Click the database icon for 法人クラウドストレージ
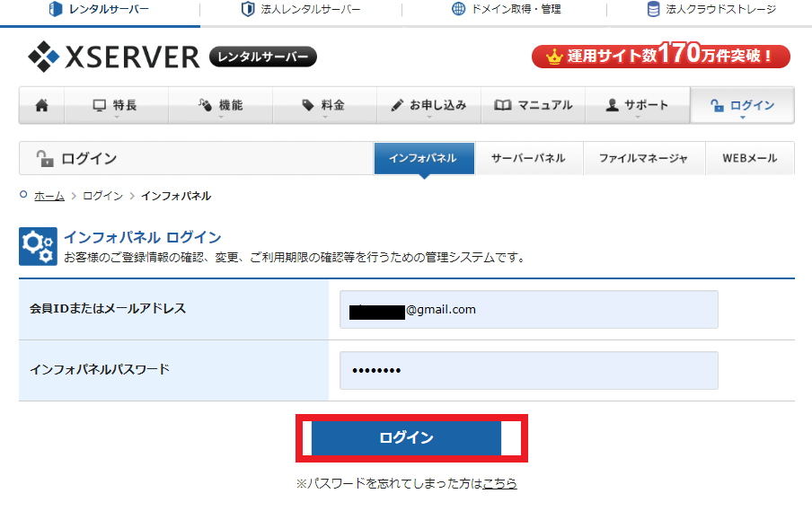Screen dimensions: 812x520 point(653,10)
